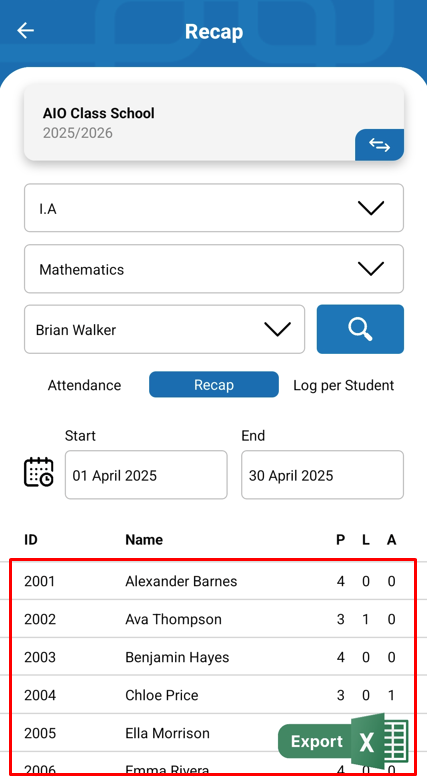Click the switch school arrows icon
This screenshot has width=427, height=784.
click(380, 145)
